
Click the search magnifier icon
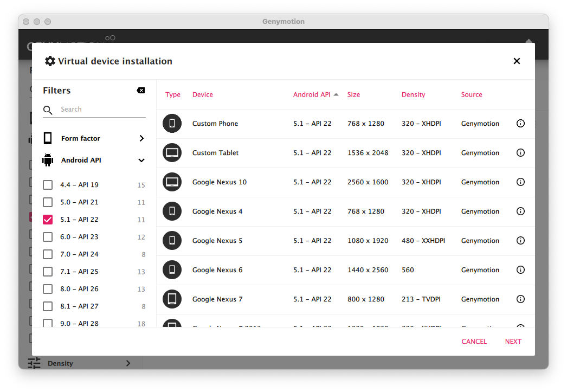click(x=48, y=110)
